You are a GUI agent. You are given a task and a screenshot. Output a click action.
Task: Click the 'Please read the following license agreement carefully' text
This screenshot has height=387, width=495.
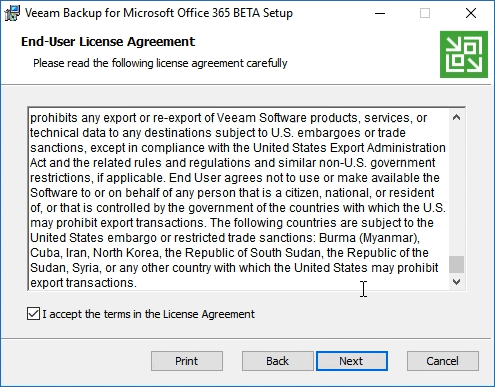coord(160,63)
